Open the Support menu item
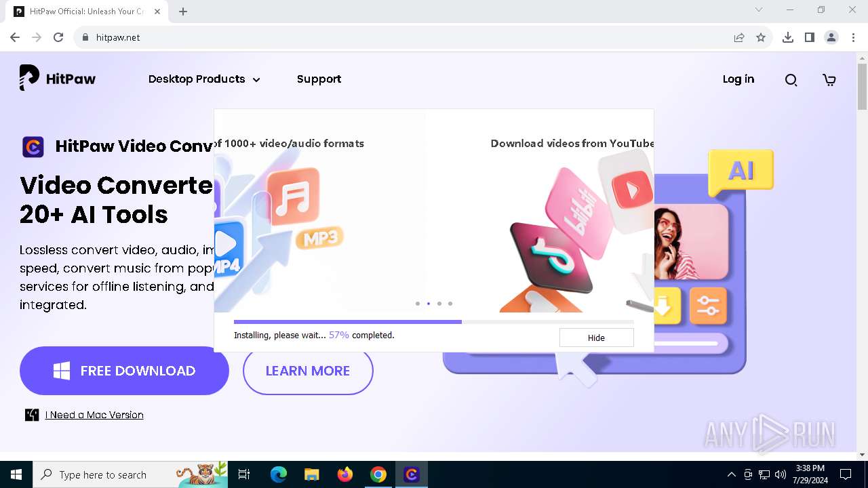Screen dimensions: 868x488 pyautogui.click(x=319, y=79)
